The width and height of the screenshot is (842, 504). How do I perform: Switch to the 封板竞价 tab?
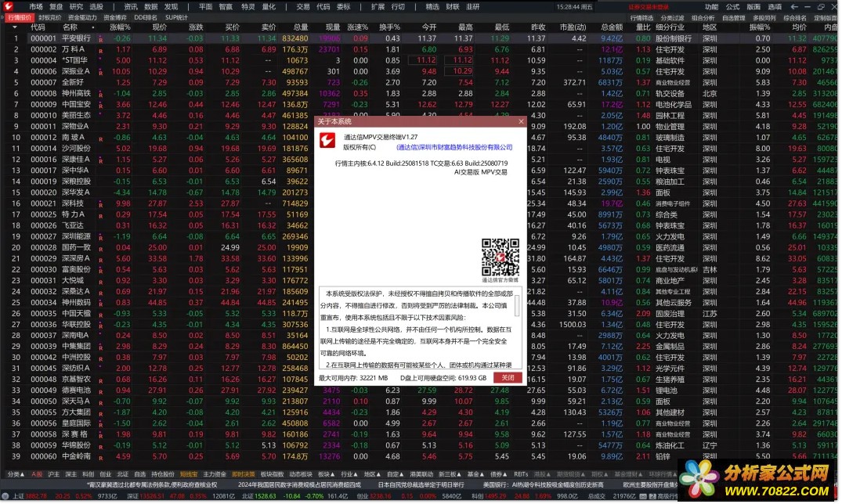coord(49,18)
